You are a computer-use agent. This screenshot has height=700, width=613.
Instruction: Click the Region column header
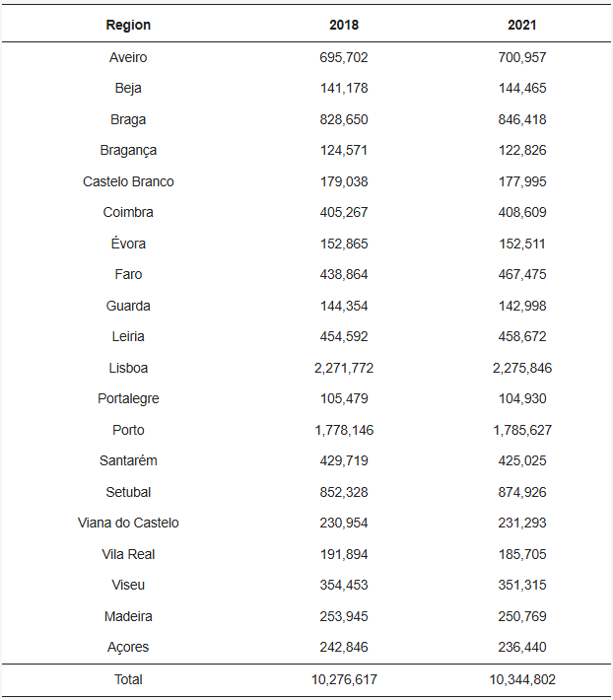point(128,25)
